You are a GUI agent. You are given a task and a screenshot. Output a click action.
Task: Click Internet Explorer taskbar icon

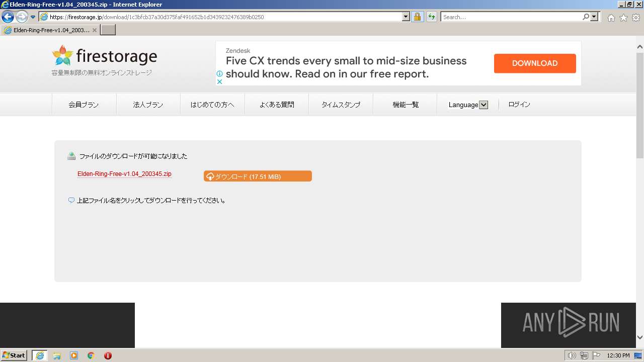[x=40, y=355]
